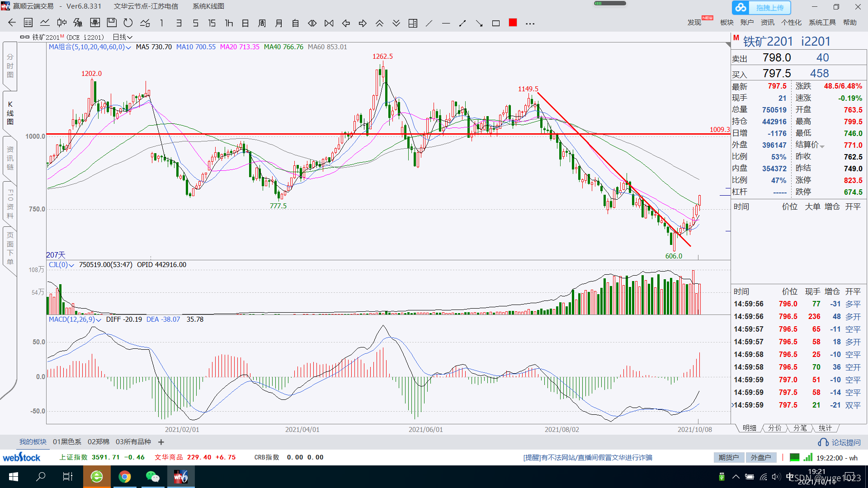Select the down-right arrow drawing tool

click(479, 23)
